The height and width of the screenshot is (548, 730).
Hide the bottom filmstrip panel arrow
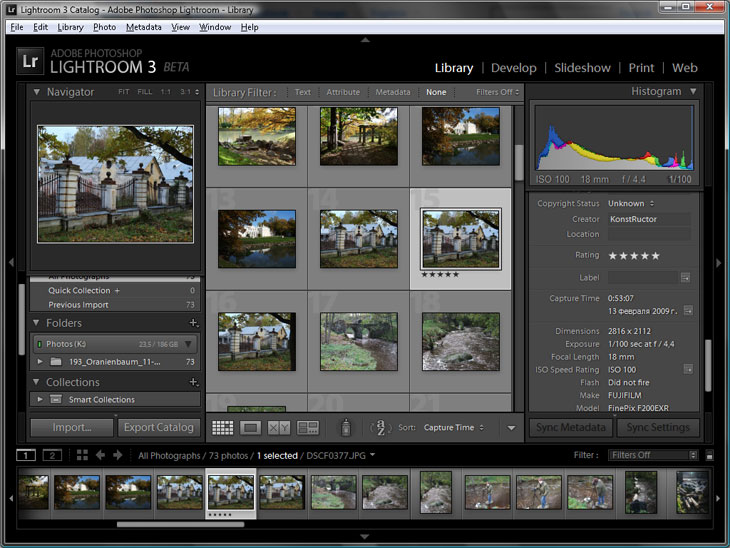[365, 536]
